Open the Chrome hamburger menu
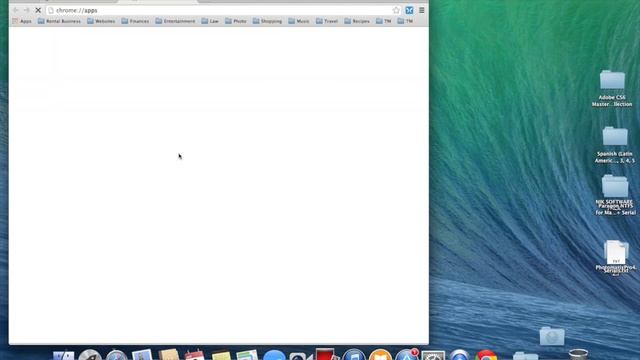 point(422,10)
